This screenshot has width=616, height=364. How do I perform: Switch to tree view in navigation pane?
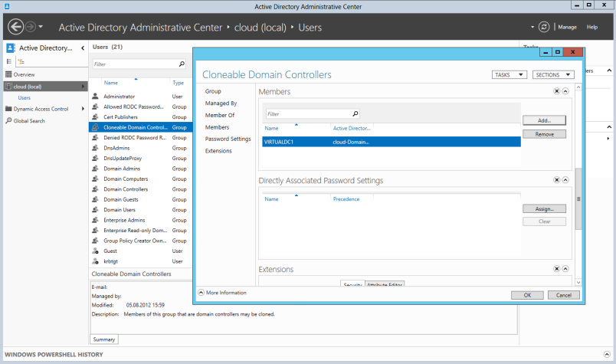tap(21, 62)
